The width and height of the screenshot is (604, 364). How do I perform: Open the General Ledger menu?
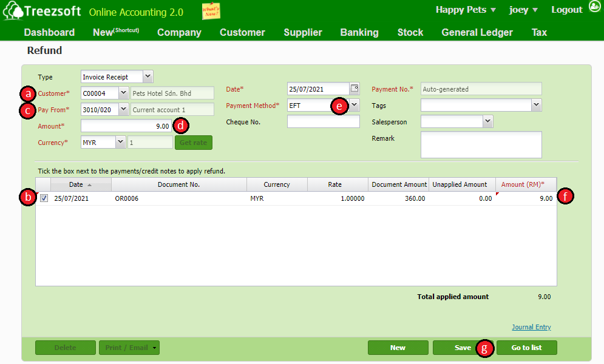[477, 33]
